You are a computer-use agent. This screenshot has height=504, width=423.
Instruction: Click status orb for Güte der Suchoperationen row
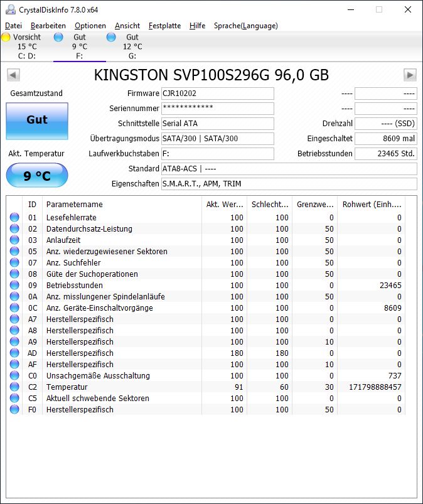click(14, 274)
